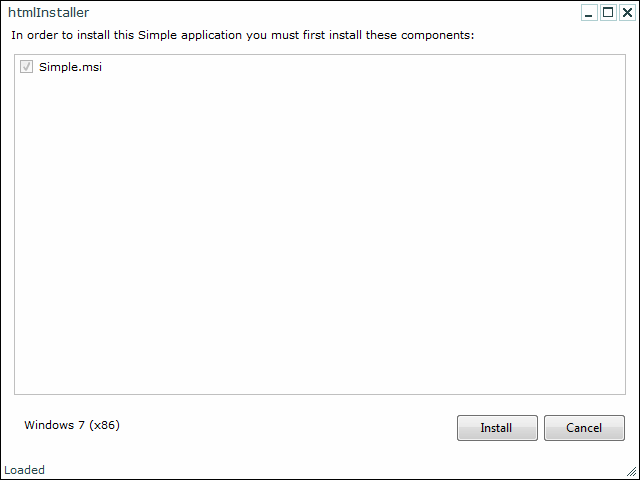Select the Simple.msi component label
Screen dimensions: 640x480
coord(70,67)
